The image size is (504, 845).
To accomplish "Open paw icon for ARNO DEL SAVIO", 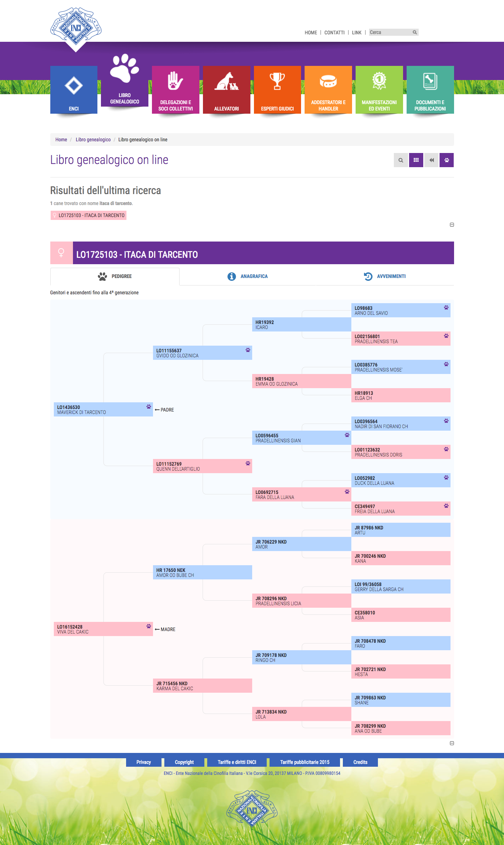I will point(446,307).
